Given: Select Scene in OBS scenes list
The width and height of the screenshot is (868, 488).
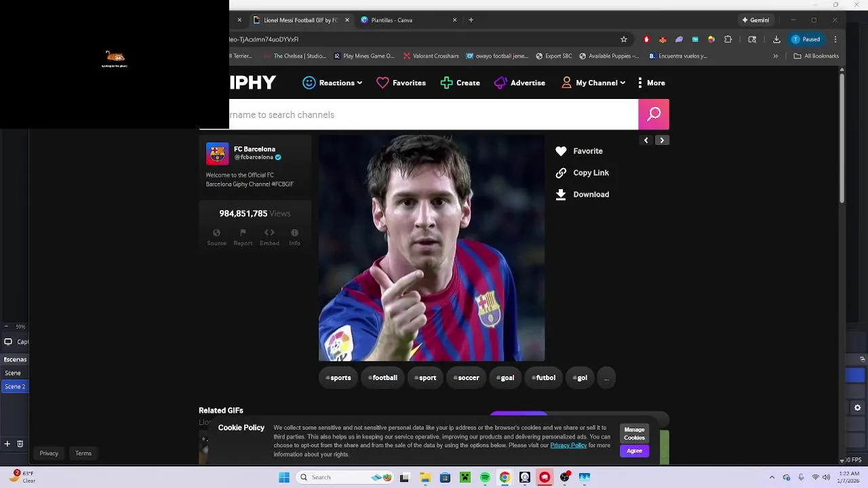Looking at the screenshot, I should tap(13, 373).
